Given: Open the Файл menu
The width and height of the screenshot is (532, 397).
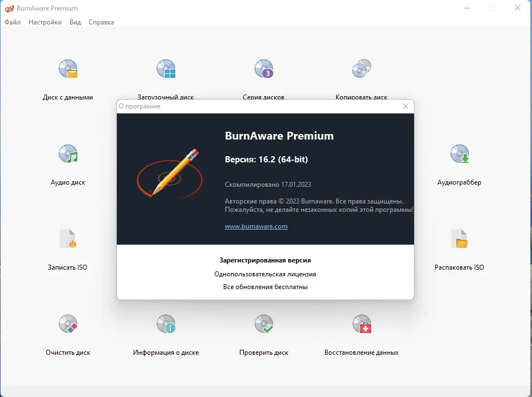Looking at the screenshot, I should (13, 22).
